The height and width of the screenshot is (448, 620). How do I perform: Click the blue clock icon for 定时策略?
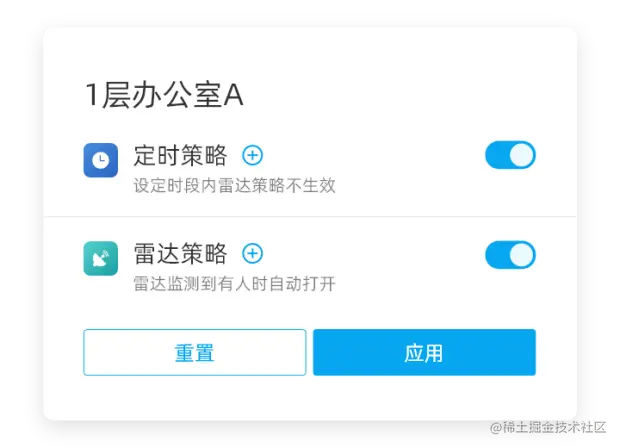100,160
